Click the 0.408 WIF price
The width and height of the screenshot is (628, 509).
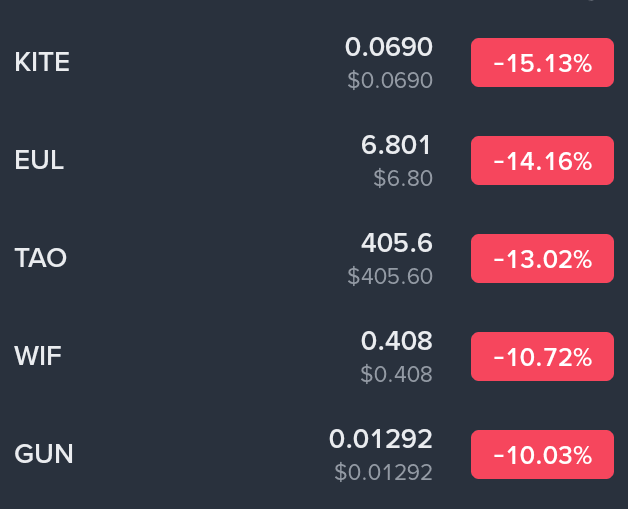[396, 341]
